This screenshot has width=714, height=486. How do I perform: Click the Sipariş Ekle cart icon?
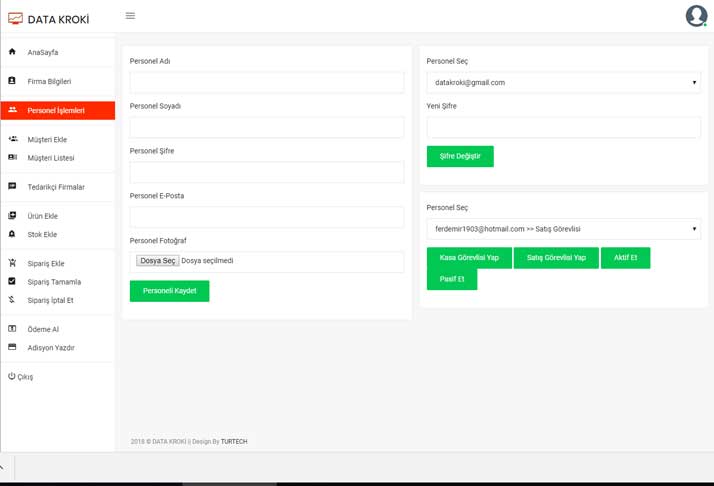12,263
